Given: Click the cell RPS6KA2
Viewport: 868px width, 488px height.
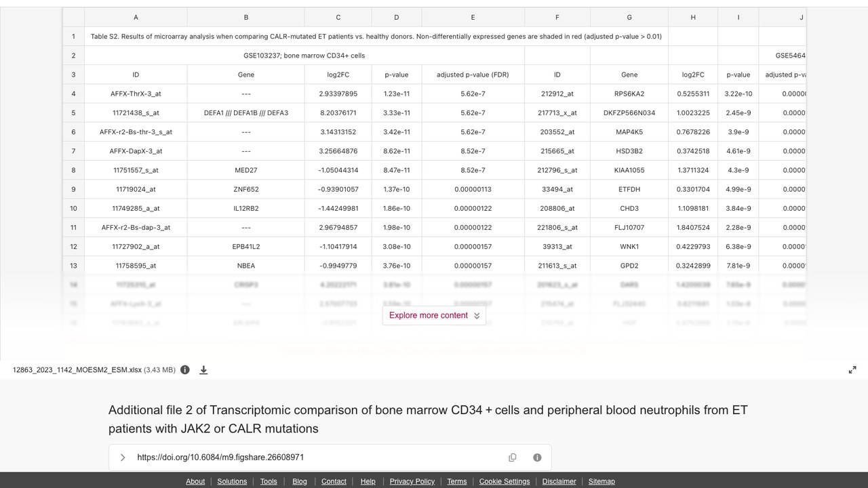Looking at the screenshot, I should pos(629,94).
